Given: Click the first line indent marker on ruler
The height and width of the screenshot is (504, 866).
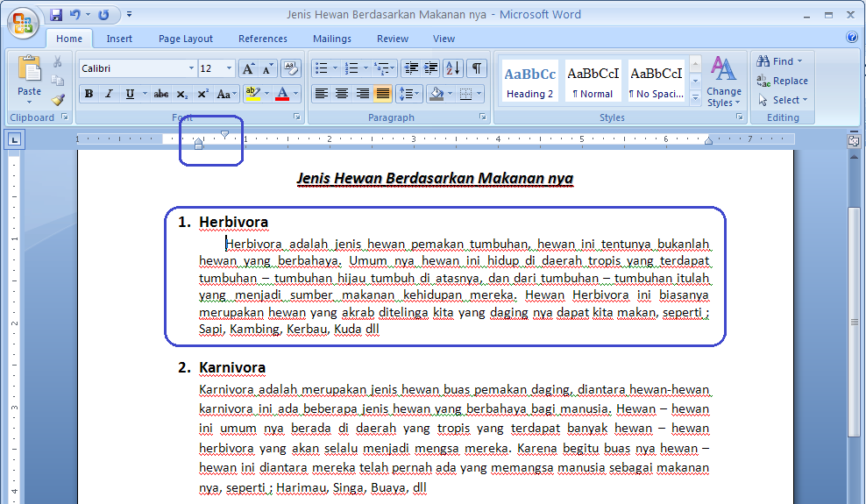Looking at the screenshot, I should coord(224,134).
